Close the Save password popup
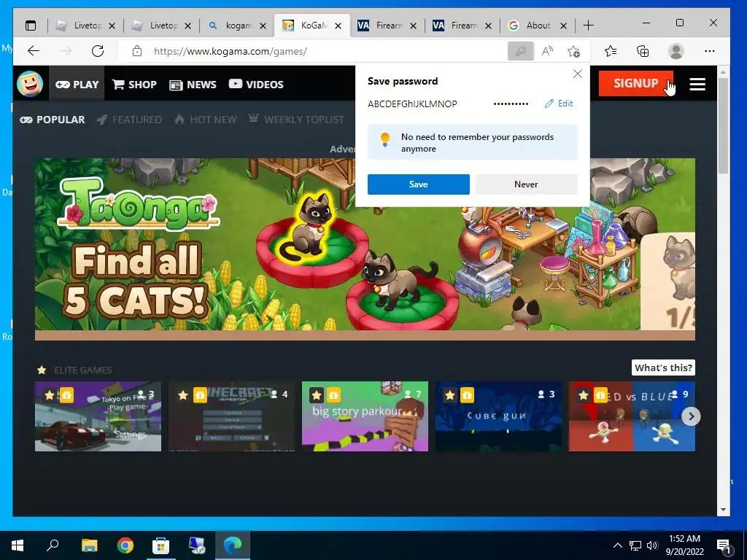 coord(578,74)
